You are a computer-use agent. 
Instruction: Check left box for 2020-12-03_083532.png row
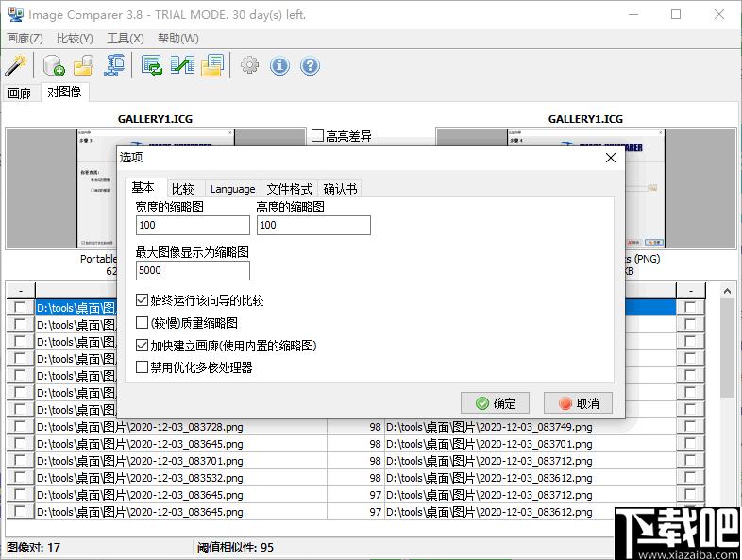point(21,478)
